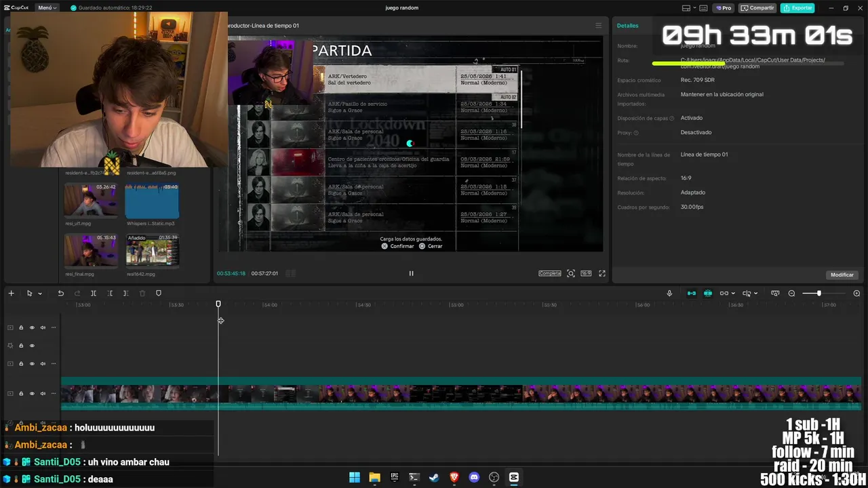The width and height of the screenshot is (868, 488).
Task: Open the CapCut icon in Windows taskbar
Action: tap(513, 477)
